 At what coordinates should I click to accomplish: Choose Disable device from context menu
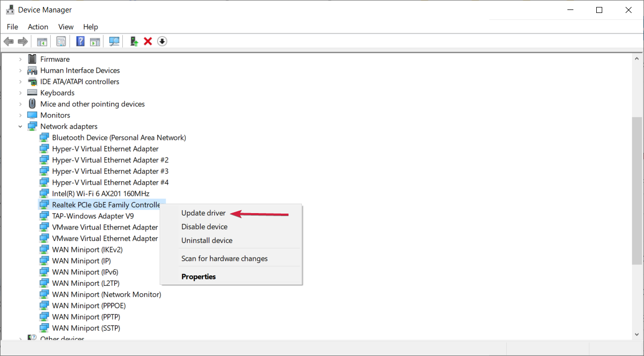pyautogui.click(x=204, y=227)
